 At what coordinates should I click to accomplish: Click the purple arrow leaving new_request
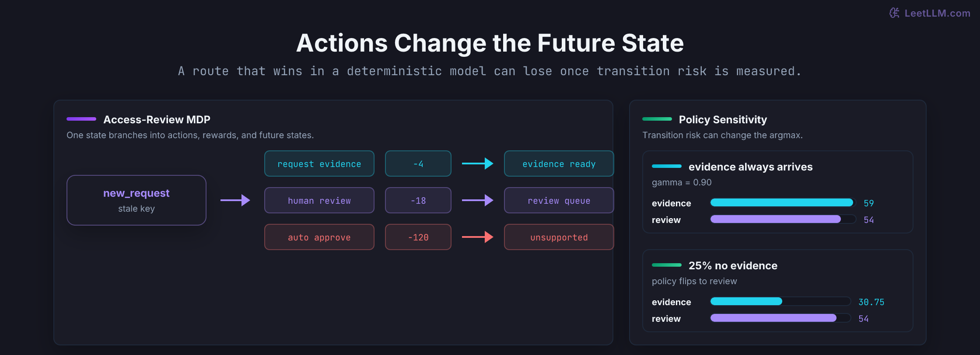(235, 200)
